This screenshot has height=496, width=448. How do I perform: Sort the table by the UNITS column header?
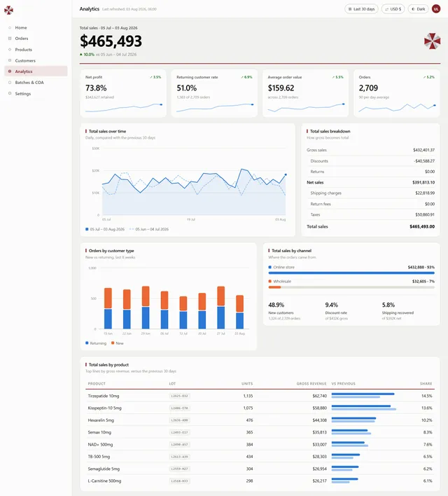coord(247,383)
